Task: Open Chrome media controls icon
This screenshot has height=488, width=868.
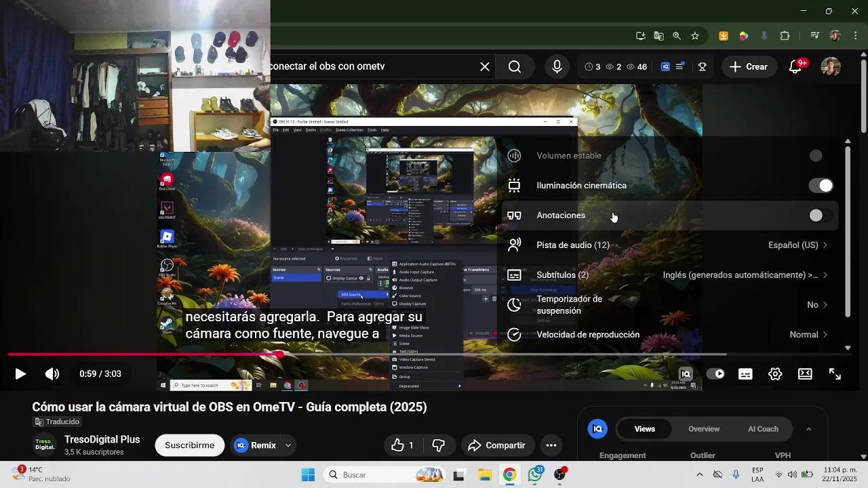Action: [814, 36]
